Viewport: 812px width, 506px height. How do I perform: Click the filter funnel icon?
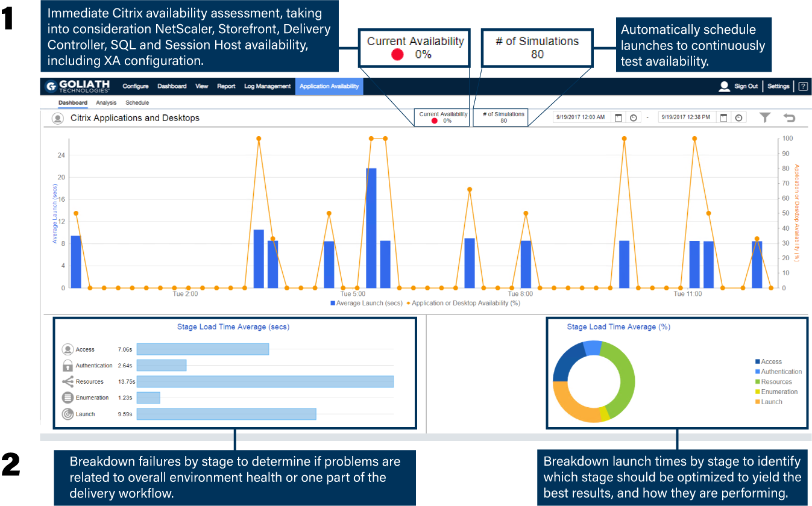(x=765, y=117)
